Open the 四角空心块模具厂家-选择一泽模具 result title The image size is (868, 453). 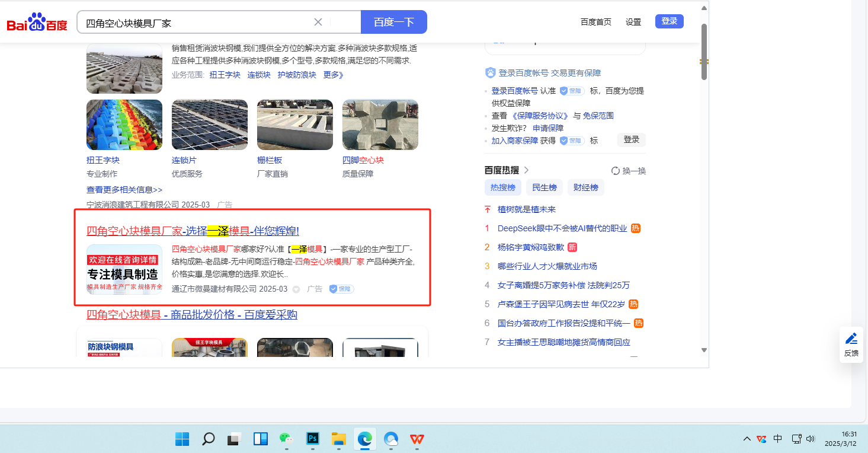pyautogui.click(x=193, y=231)
